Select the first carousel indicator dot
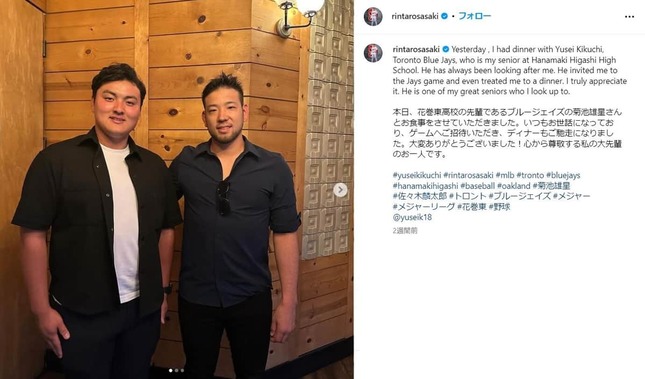645x379 pixels. point(171,370)
